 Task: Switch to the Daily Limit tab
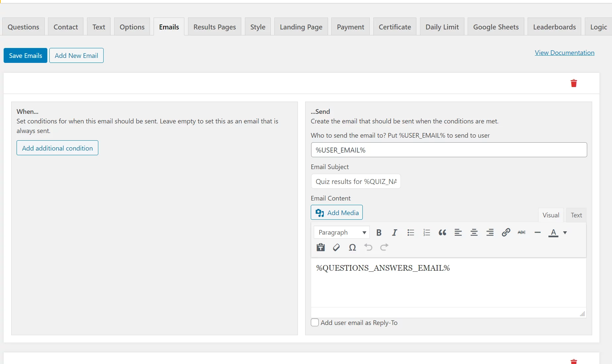[x=442, y=27]
